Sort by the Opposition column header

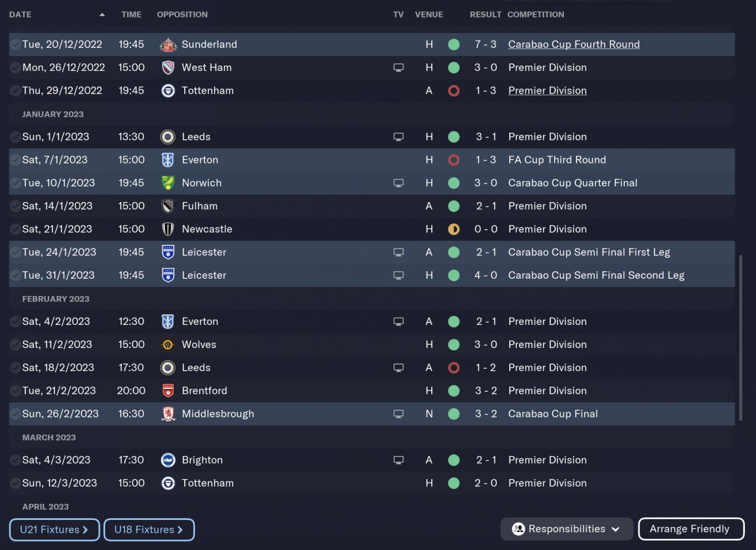click(182, 15)
